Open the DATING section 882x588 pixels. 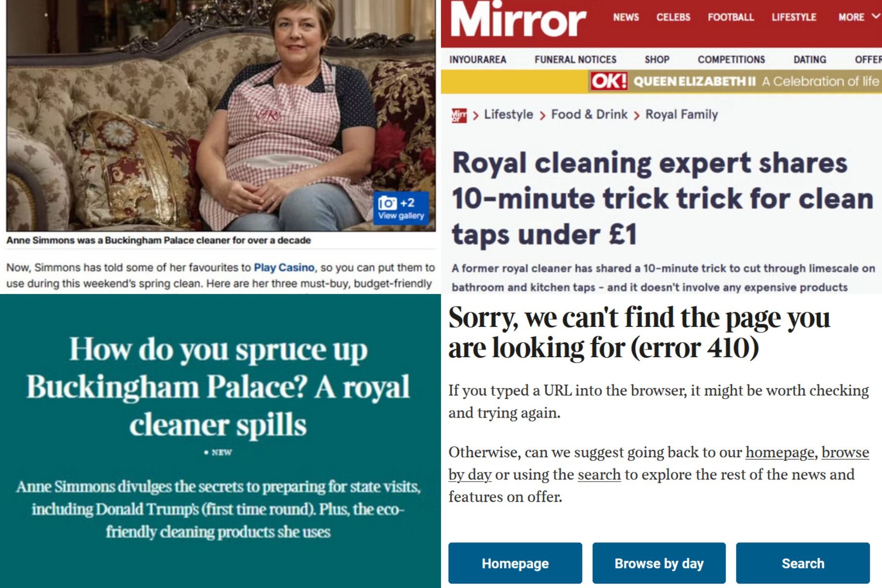[x=809, y=60]
